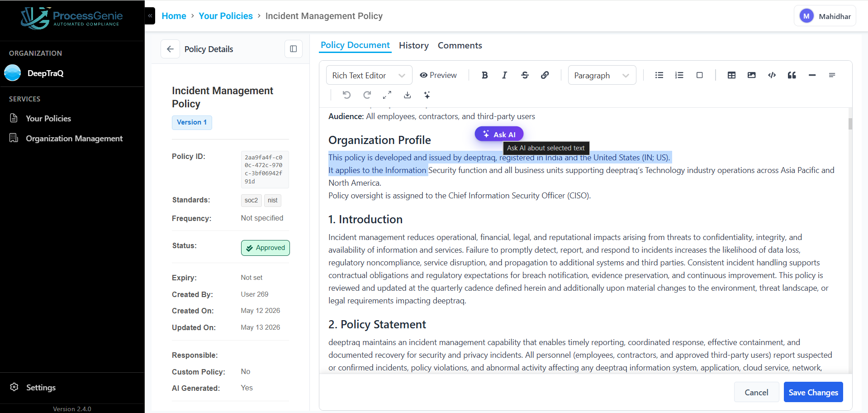
Task: Click the Ask AI button
Action: tap(499, 134)
